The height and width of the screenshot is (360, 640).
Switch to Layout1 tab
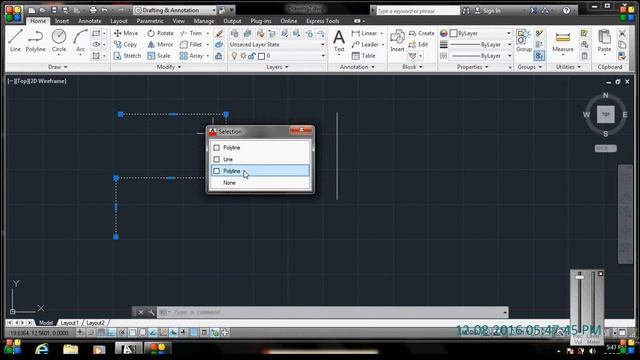click(x=69, y=323)
